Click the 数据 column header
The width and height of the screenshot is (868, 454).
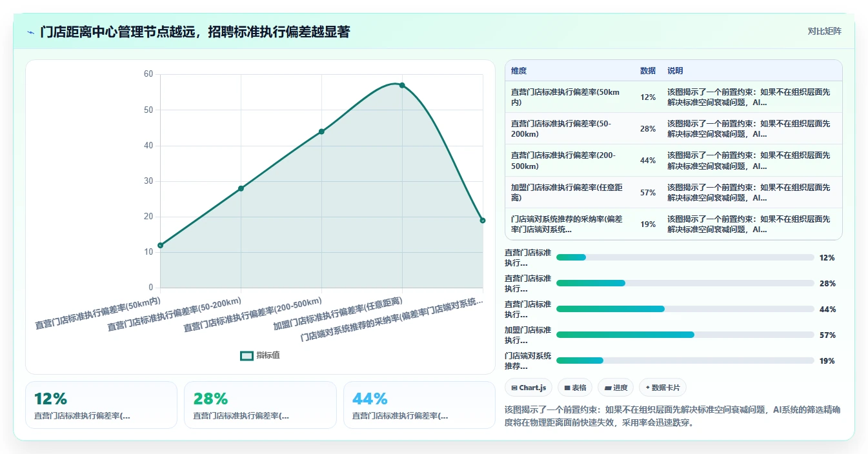point(648,71)
